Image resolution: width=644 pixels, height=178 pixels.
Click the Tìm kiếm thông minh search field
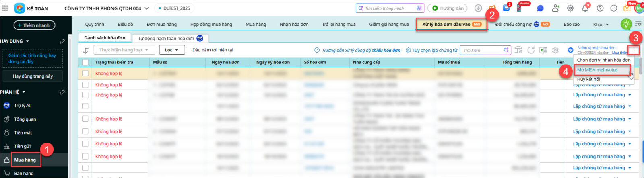click(389, 8)
